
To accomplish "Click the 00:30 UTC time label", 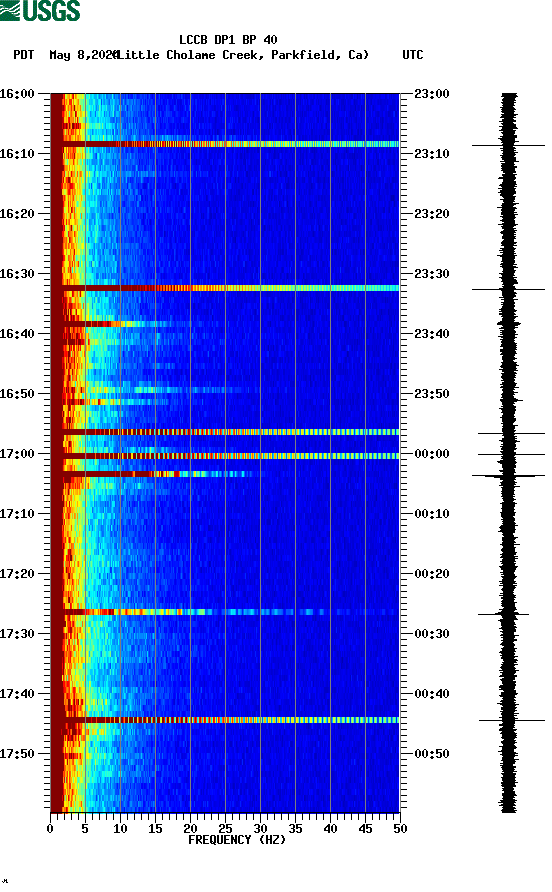I will coord(432,634).
